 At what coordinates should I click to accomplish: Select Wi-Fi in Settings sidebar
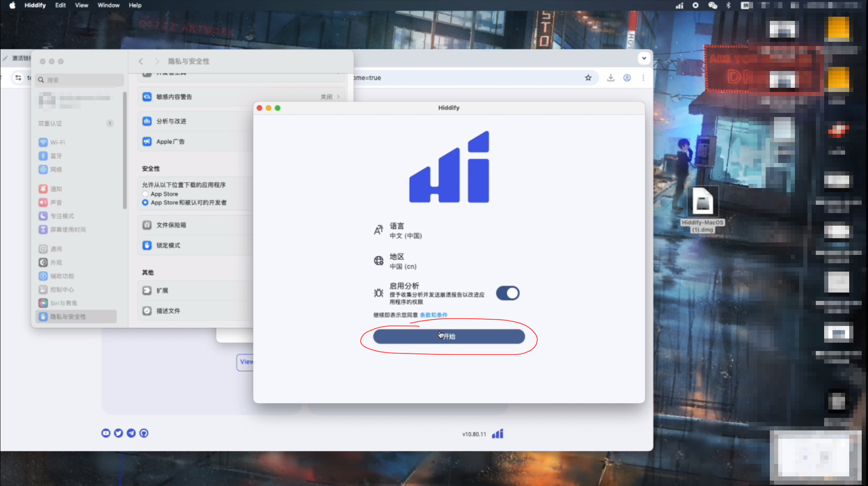[x=76, y=142]
